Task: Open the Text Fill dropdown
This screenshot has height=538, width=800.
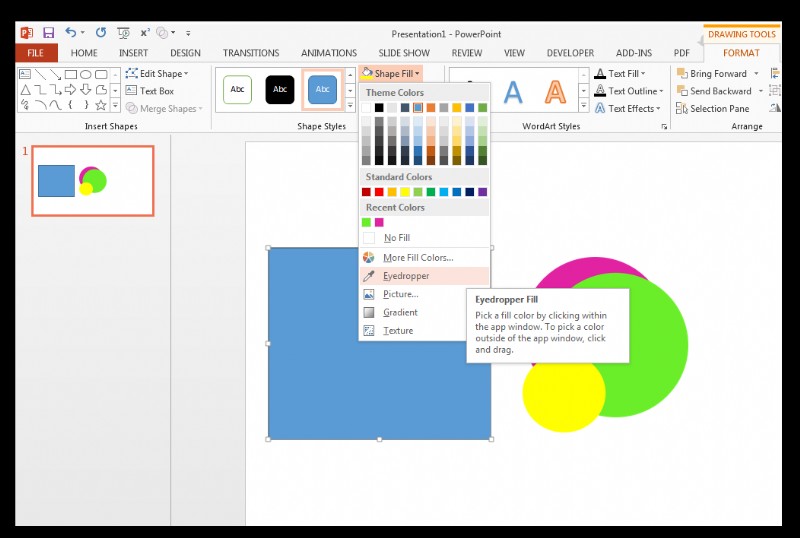Action: (620, 74)
